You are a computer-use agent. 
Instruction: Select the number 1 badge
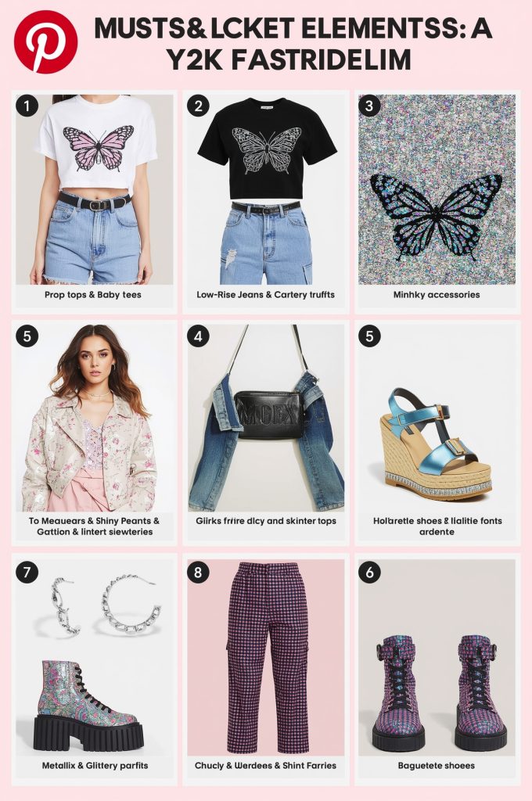point(27,106)
